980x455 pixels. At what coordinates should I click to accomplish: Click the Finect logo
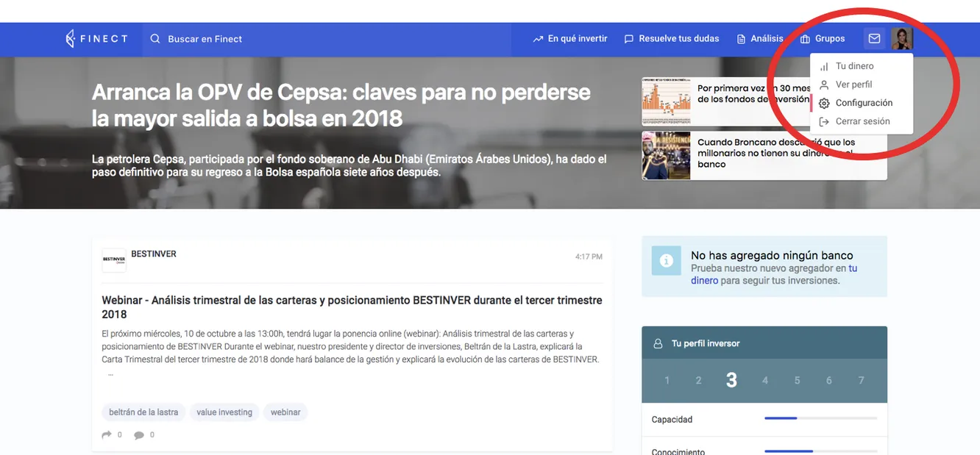point(96,39)
